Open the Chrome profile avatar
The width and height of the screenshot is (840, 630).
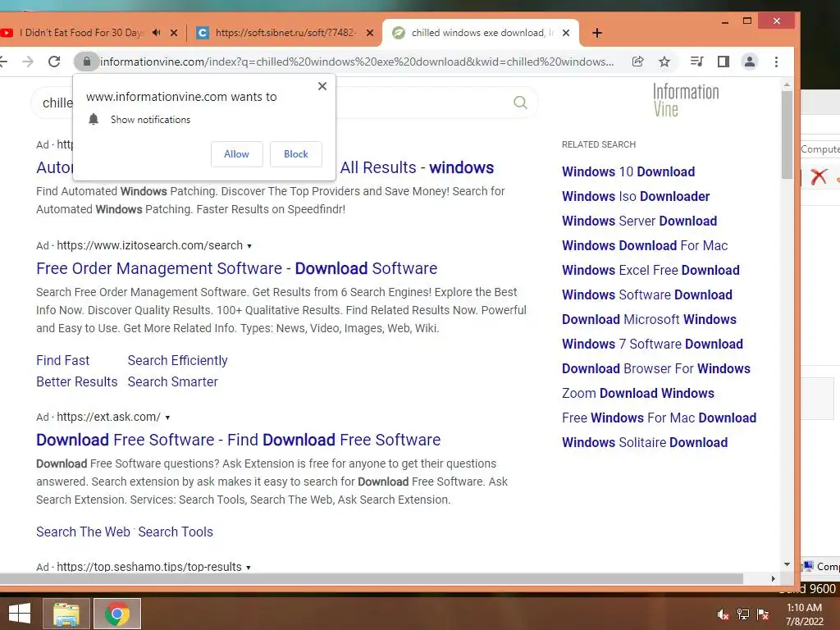click(750, 62)
